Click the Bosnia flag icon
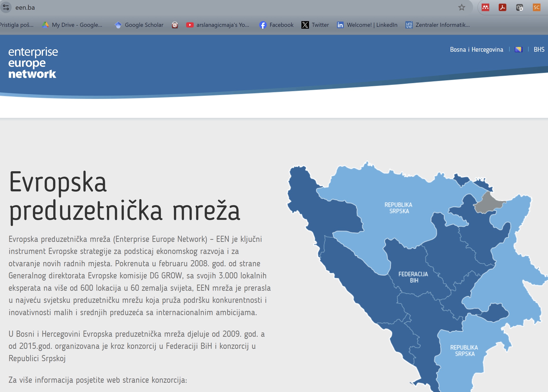Viewport: 548px width, 392px height. point(518,50)
